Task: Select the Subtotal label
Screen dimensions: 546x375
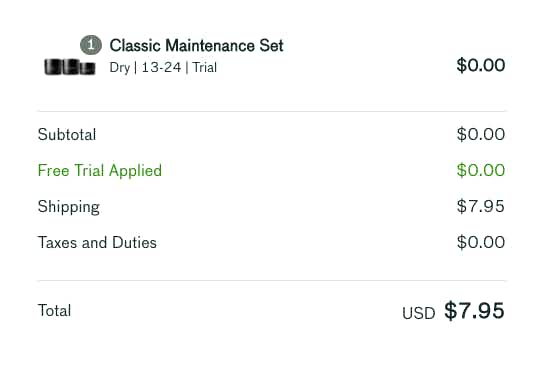Action: click(67, 134)
